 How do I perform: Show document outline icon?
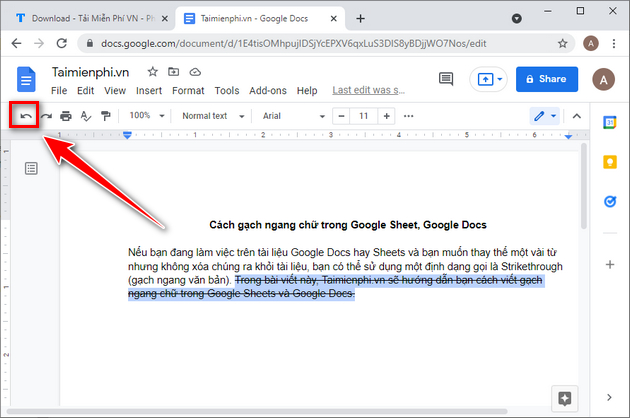coord(31,168)
